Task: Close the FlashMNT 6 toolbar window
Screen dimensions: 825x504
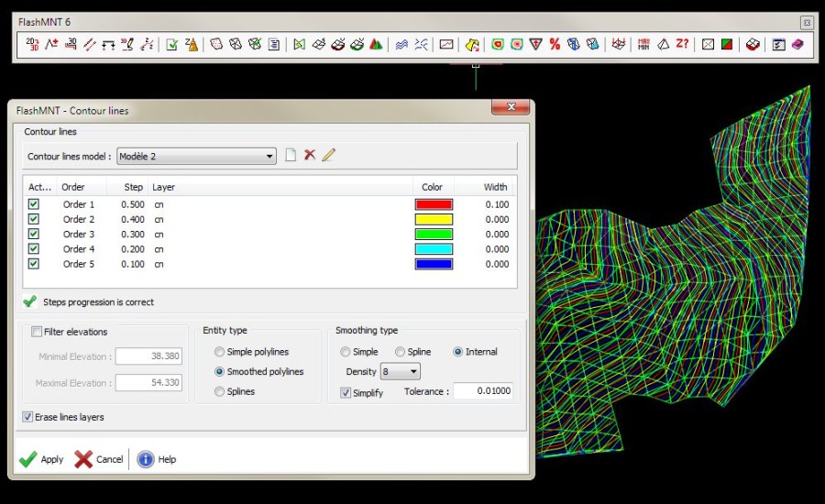Action: click(x=807, y=22)
